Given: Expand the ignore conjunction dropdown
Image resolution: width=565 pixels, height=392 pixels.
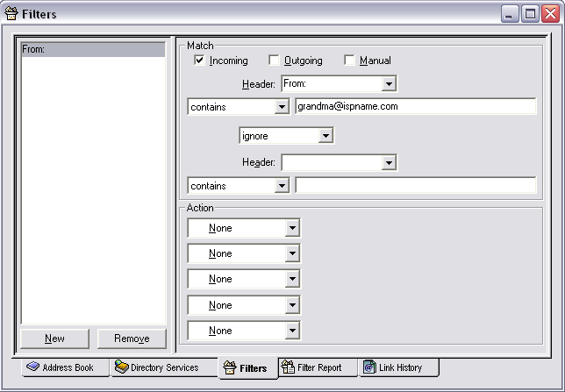Looking at the screenshot, I should pos(325,136).
